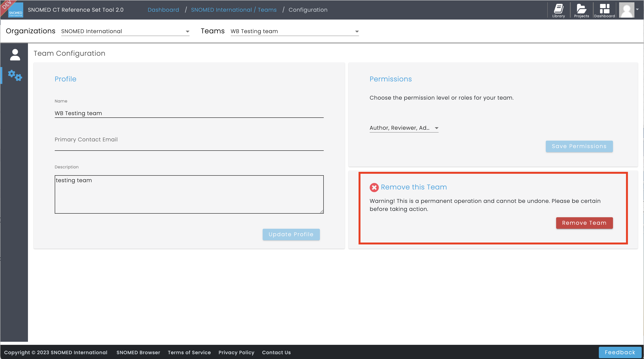Click the description text area resize handle
This screenshot has height=359, width=644.
pyautogui.click(x=321, y=211)
